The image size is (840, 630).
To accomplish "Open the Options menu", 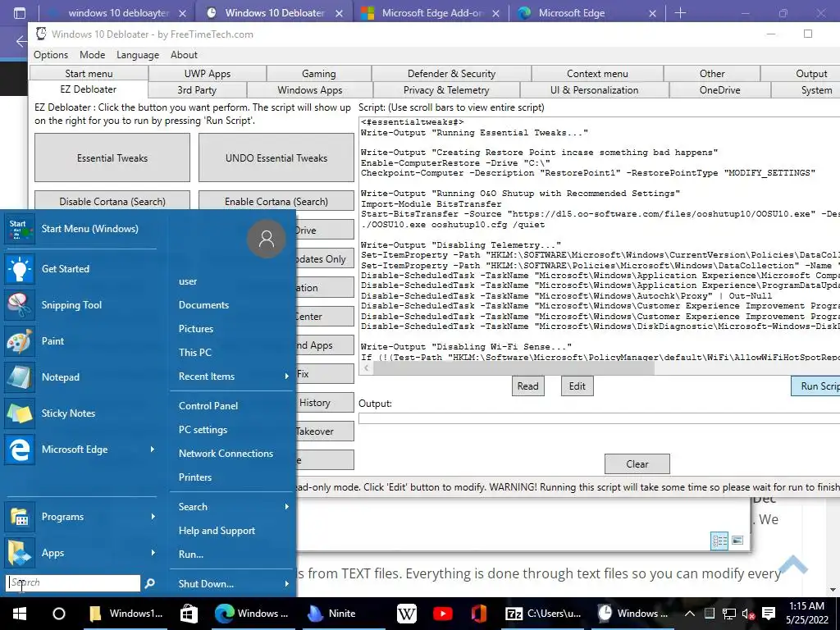I will pyautogui.click(x=51, y=55).
